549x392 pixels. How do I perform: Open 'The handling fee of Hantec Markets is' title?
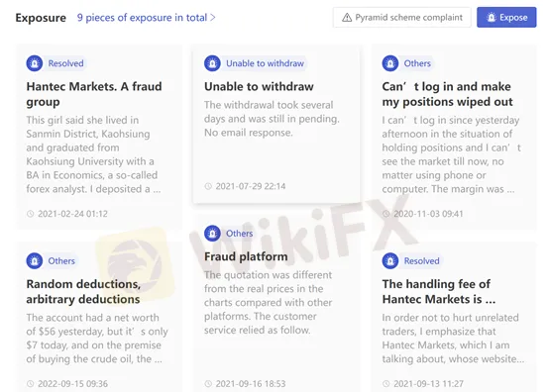tap(439, 291)
